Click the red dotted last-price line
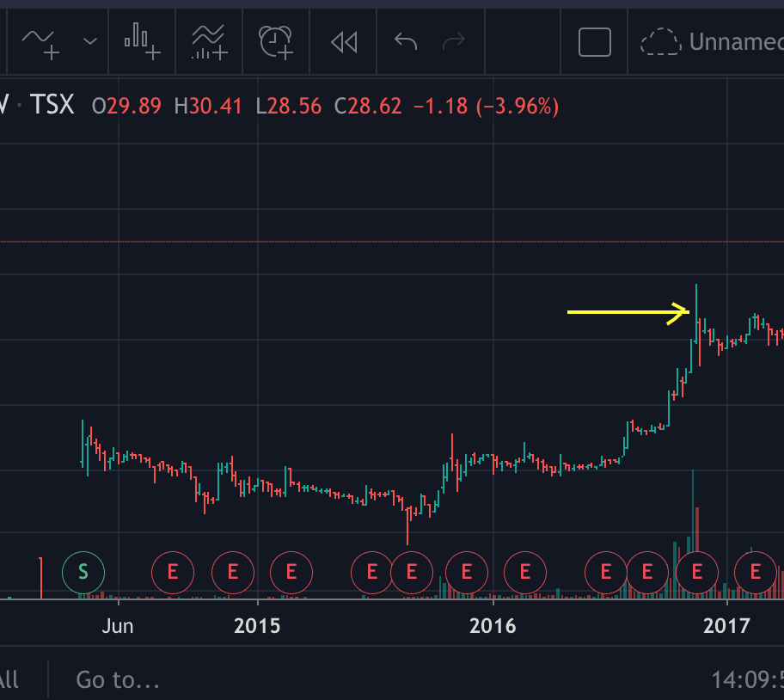Image resolution: width=784 pixels, height=700 pixels. pos(392,242)
